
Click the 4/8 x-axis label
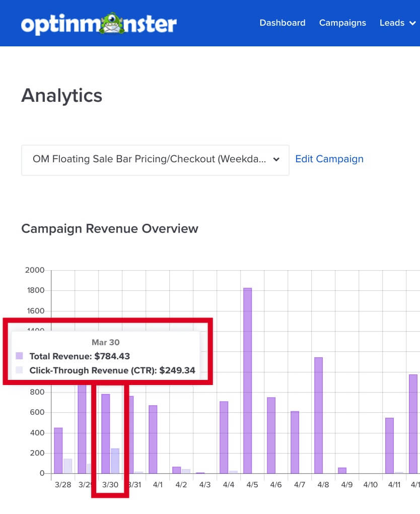click(323, 484)
